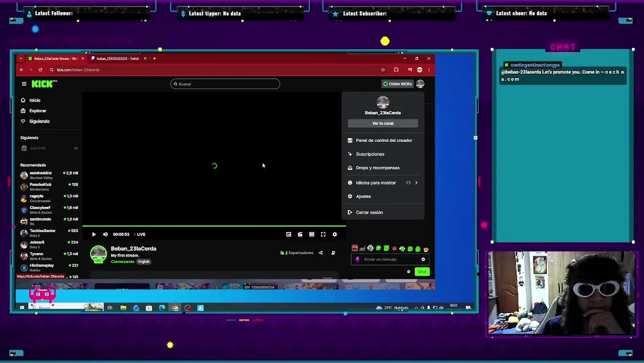Switch to the Twitch browser tab
The width and height of the screenshot is (644, 363).
point(117,58)
